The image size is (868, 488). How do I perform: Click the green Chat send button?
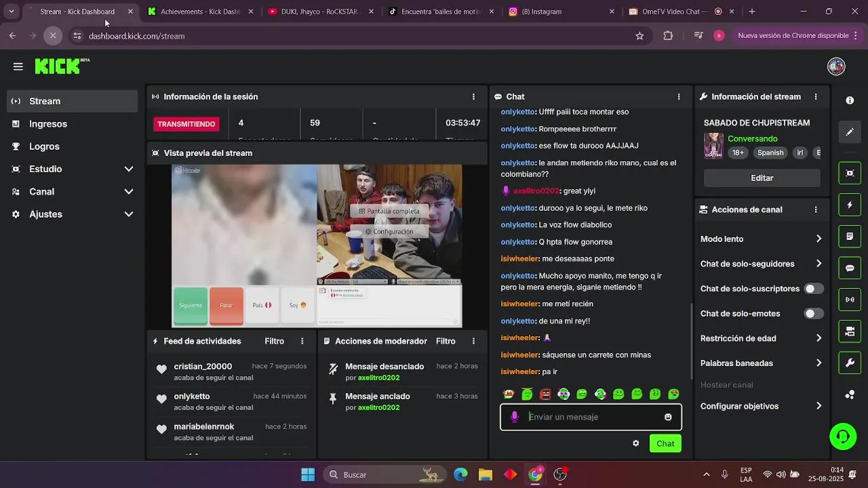pyautogui.click(x=665, y=443)
